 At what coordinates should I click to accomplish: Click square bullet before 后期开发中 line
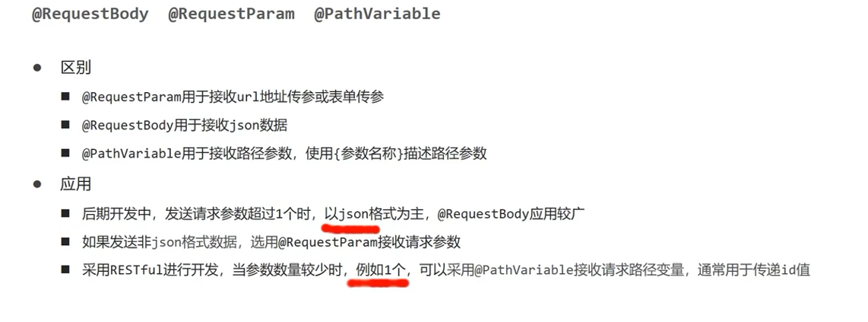pyautogui.click(x=65, y=213)
